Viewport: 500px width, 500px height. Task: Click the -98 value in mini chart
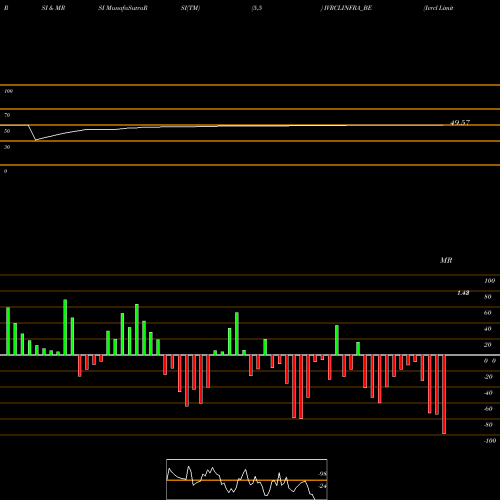(x=322, y=474)
